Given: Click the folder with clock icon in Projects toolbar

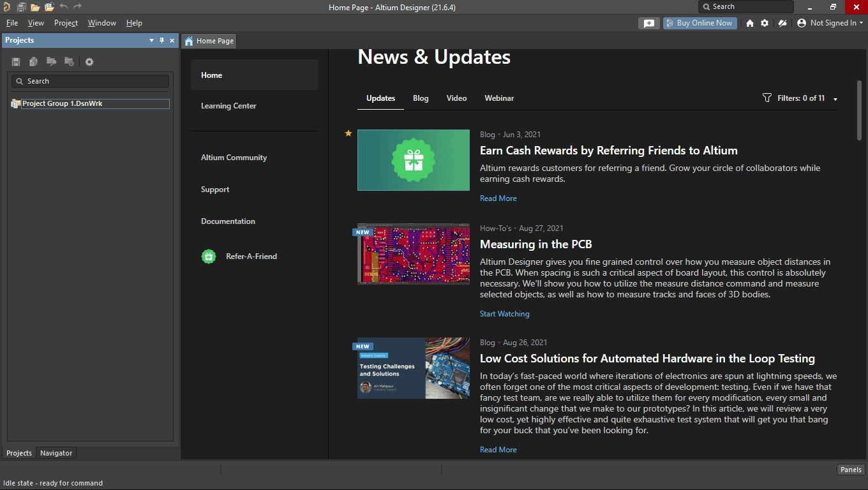Looking at the screenshot, I should 69,62.
